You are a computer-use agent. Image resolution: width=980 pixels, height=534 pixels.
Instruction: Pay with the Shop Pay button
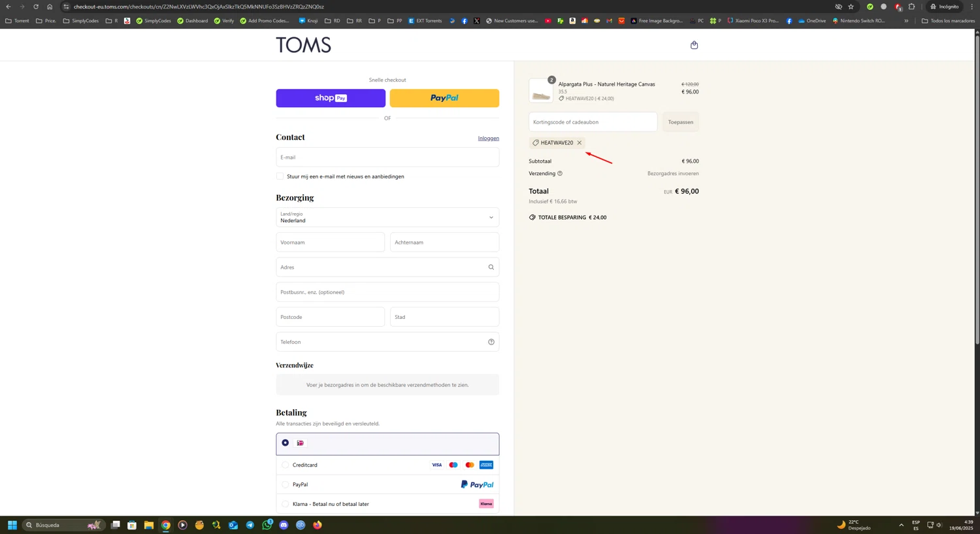click(x=331, y=98)
